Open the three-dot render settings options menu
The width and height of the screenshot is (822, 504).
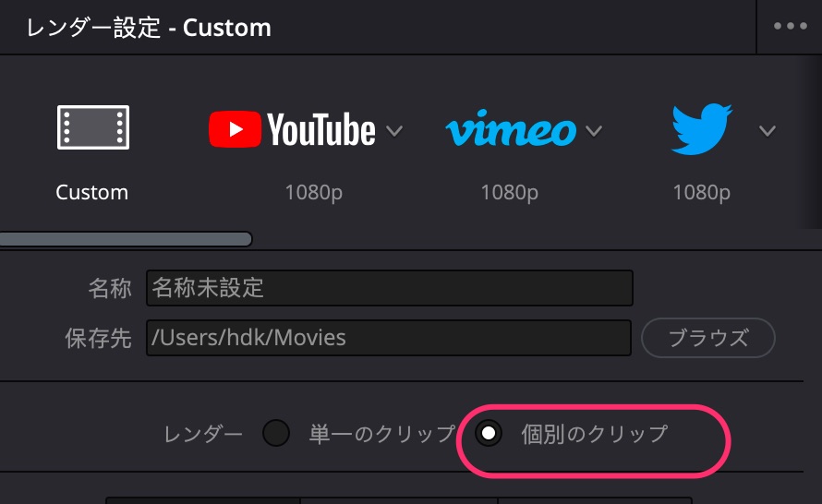[790, 26]
